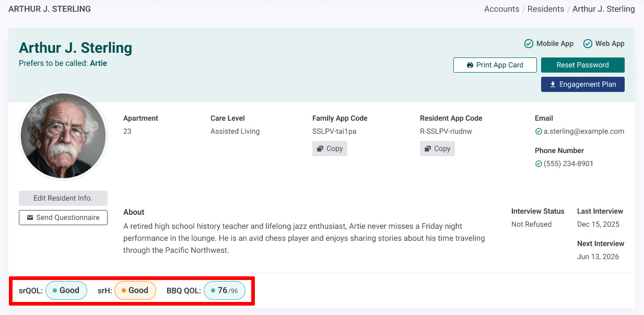
Task: Send Questionnaire to the resident
Action: pyautogui.click(x=63, y=217)
